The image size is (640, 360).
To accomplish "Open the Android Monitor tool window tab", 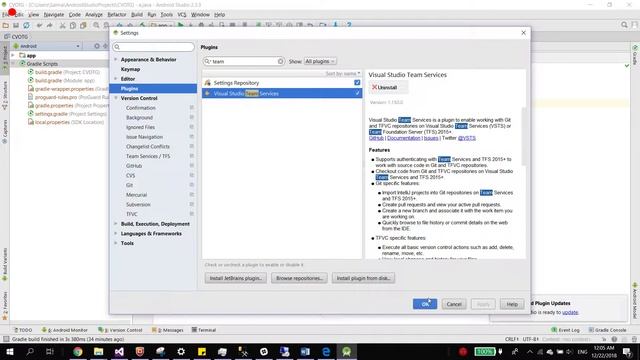I will coord(64,330).
